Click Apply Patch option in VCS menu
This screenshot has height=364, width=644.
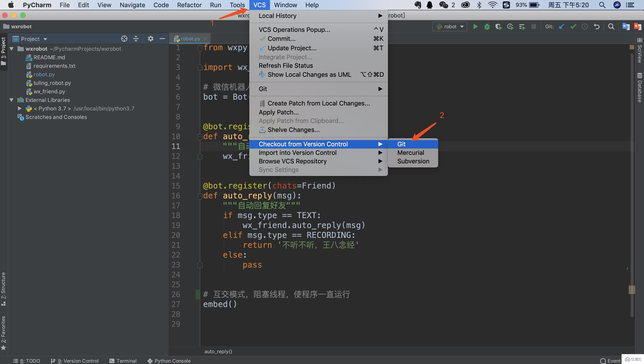[x=279, y=112]
